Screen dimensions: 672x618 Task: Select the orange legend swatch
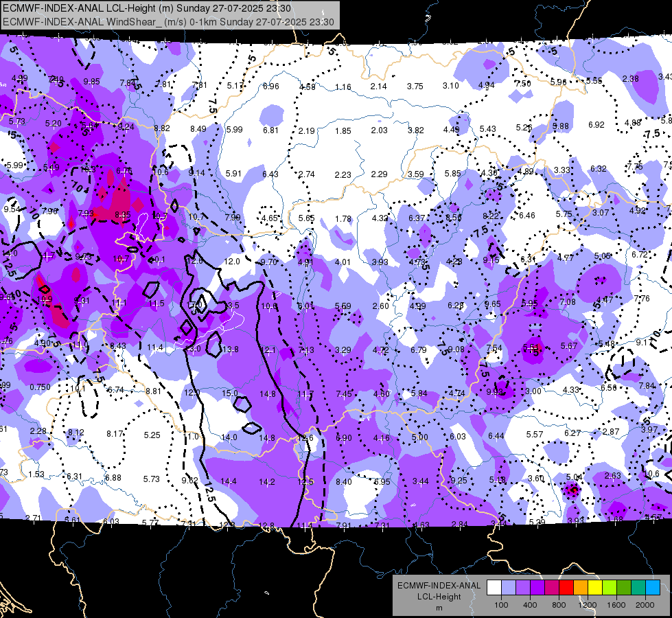[x=581, y=588]
